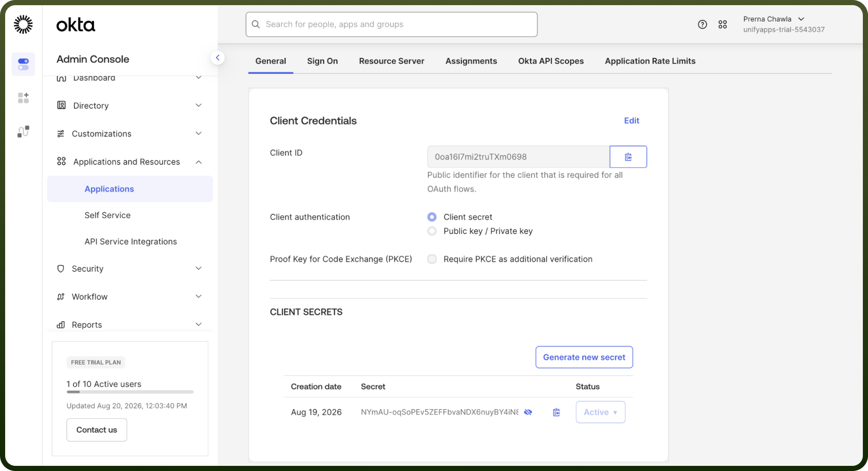Viewport: 868px width, 471px height.
Task: Expand the Security menu chevron
Action: point(199,268)
